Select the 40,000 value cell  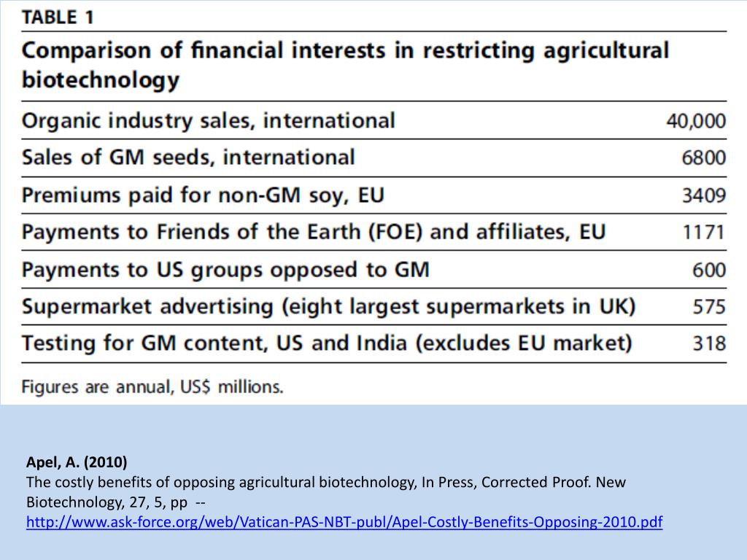(696, 121)
